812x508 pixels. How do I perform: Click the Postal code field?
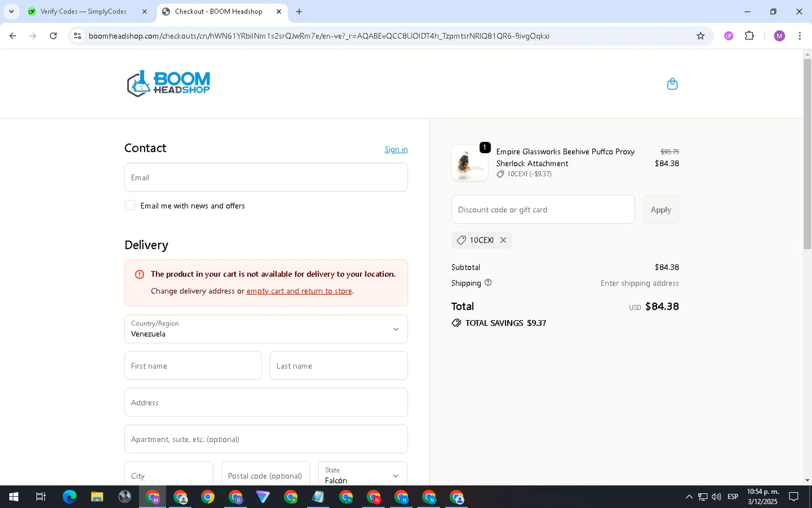click(x=266, y=475)
